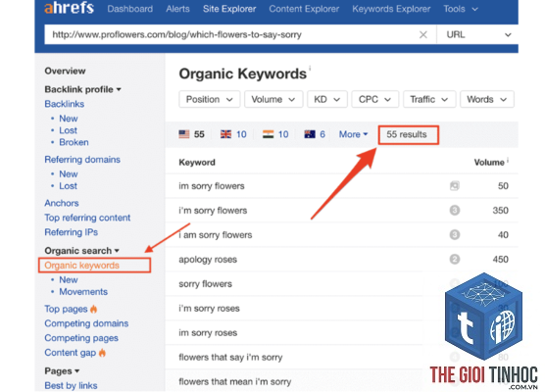The width and height of the screenshot is (545, 392).
Task: Open Top pages link
Action: coord(66,309)
